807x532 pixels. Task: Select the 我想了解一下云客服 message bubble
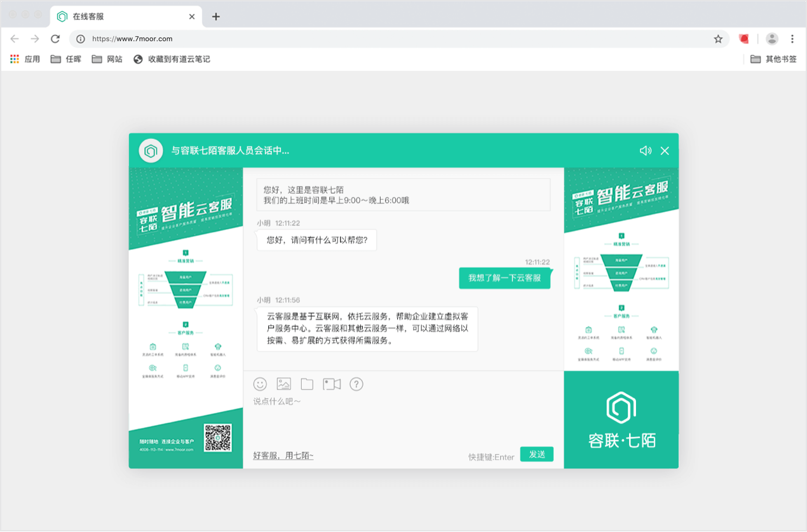505,278
